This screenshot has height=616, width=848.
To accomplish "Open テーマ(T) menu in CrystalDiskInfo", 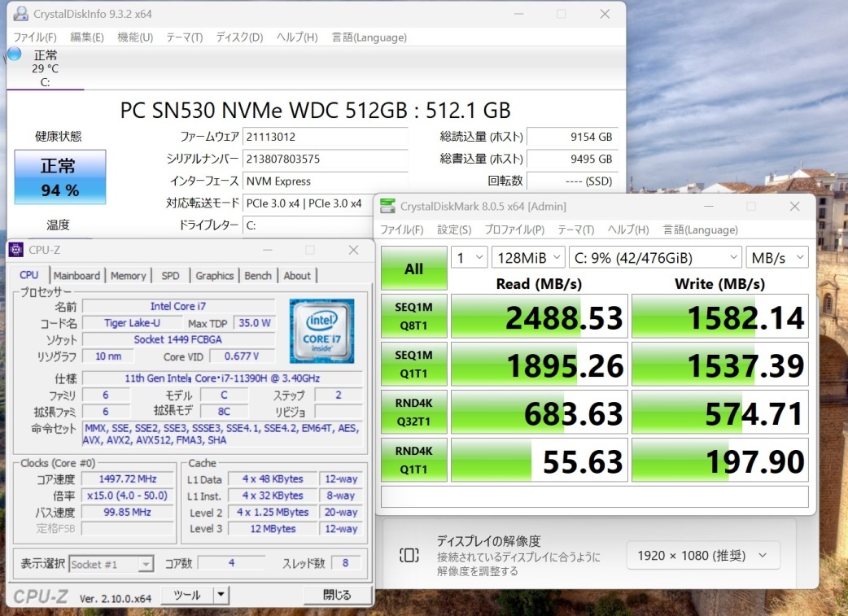I will 185,37.
